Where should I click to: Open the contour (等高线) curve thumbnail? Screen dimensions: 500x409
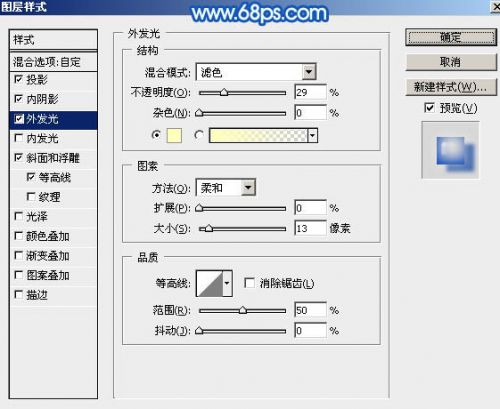click(x=210, y=283)
